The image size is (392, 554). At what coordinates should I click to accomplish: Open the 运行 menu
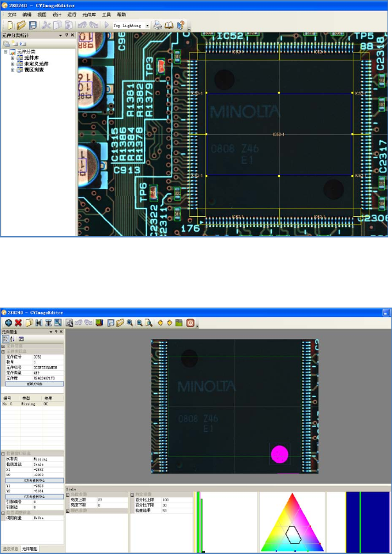tap(72, 15)
